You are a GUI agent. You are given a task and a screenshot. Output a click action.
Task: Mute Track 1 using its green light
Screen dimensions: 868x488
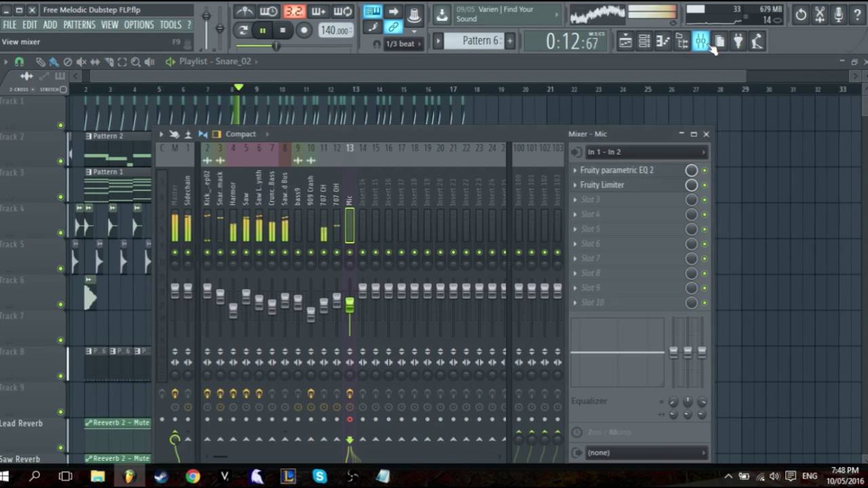pos(60,125)
